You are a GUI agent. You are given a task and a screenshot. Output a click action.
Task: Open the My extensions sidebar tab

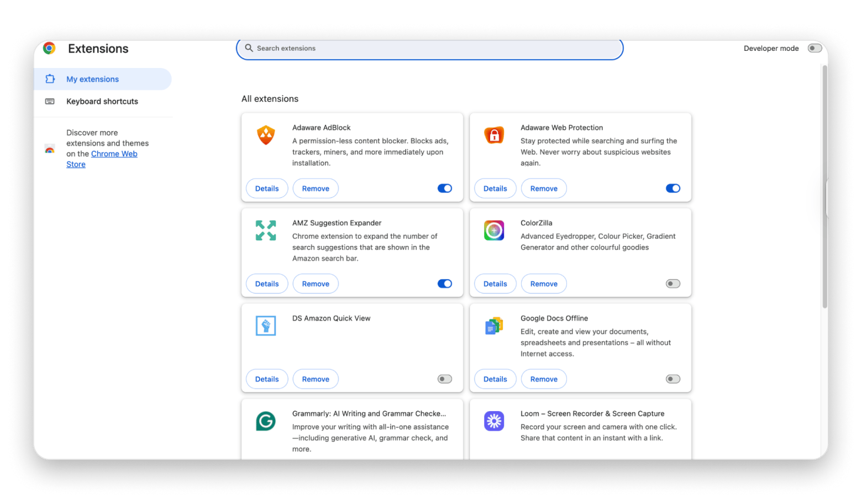[x=92, y=79]
